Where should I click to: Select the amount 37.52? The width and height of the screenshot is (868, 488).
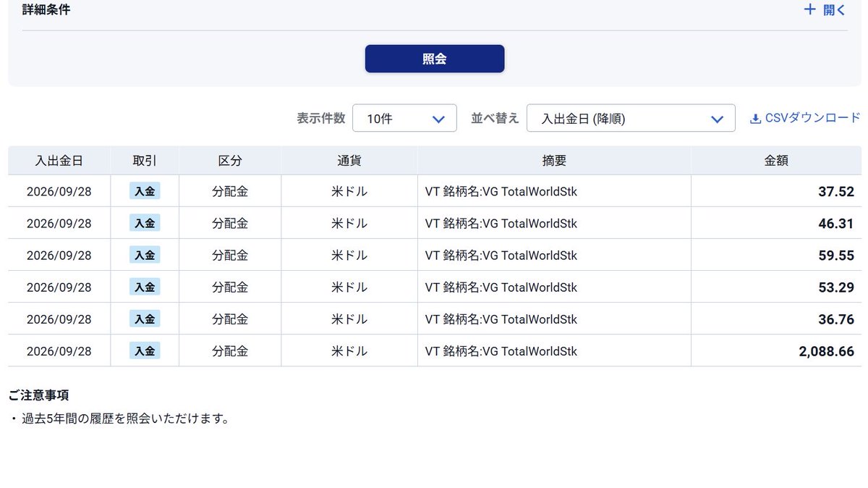(836, 192)
